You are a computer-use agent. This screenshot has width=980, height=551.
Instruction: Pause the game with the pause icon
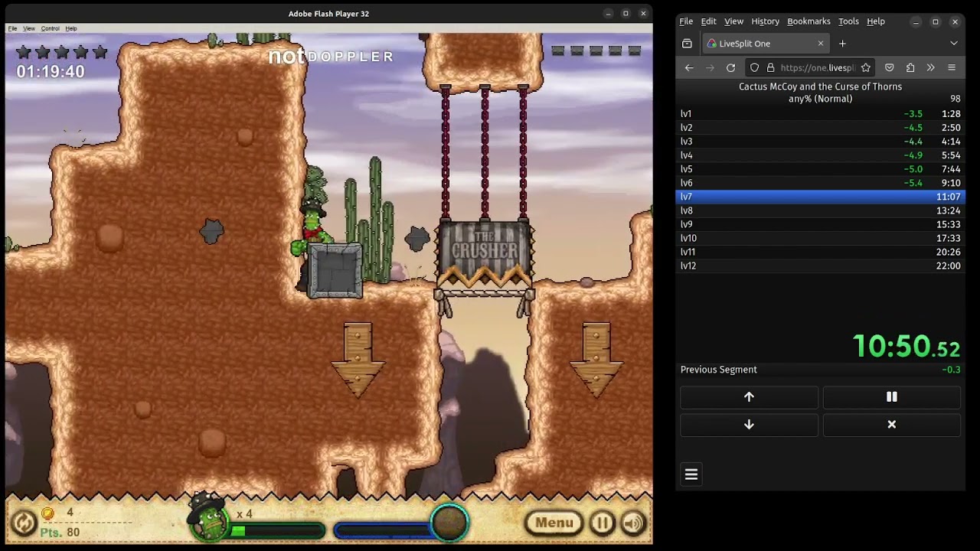[603, 523]
